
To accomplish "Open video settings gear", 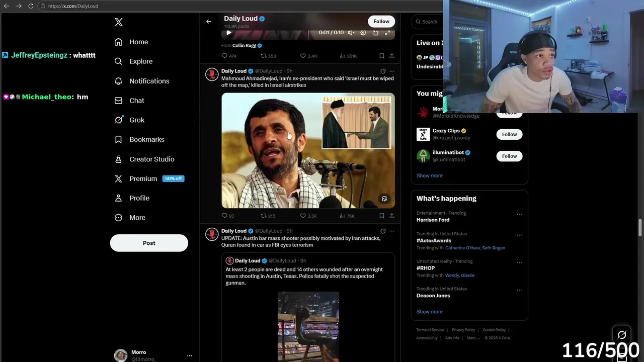I will (363, 33).
